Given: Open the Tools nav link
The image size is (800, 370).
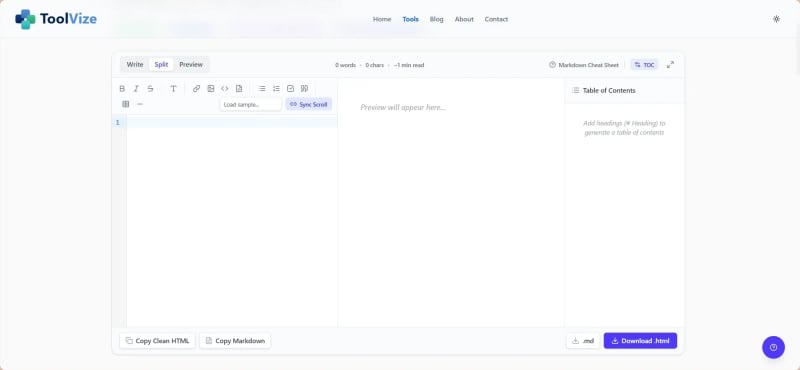Looking at the screenshot, I should point(411,19).
